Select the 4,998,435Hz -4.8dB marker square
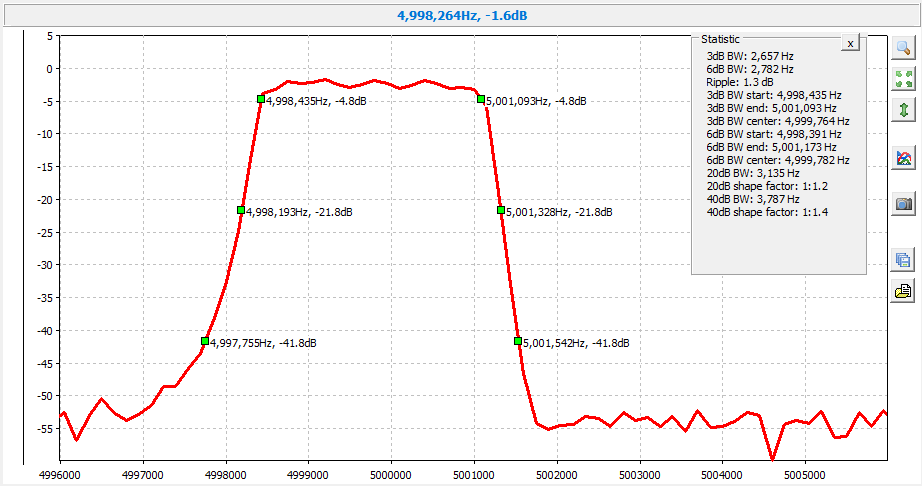The width and height of the screenshot is (922, 486). [x=261, y=99]
